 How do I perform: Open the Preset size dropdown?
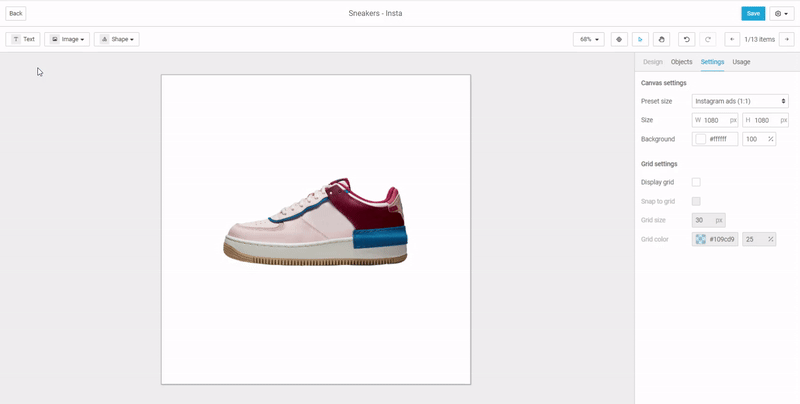(x=740, y=101)
